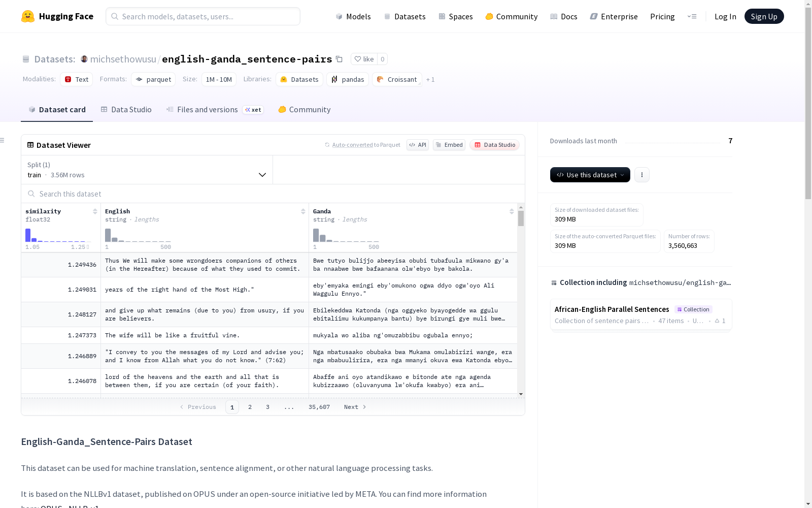Open Docs in the top navigation
This screenshot has height=508, width=812.
(564, 16)
